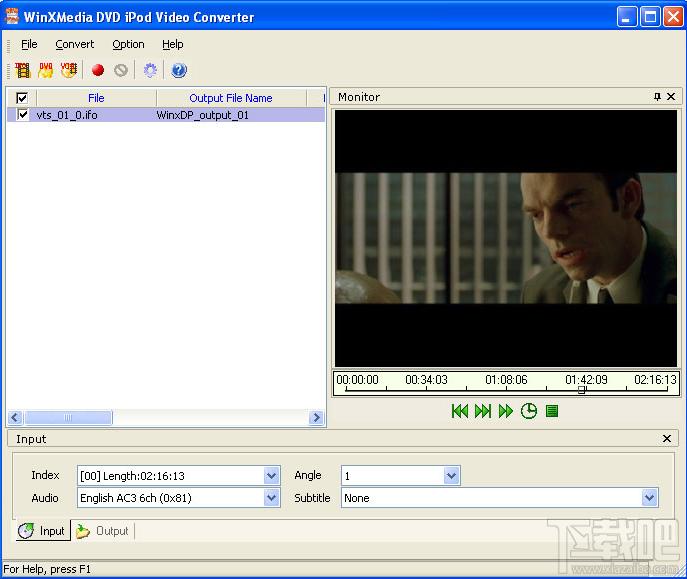Click the green fast forward button
Image resolution: width=687 pixels, height=579 pixels.
506,411
